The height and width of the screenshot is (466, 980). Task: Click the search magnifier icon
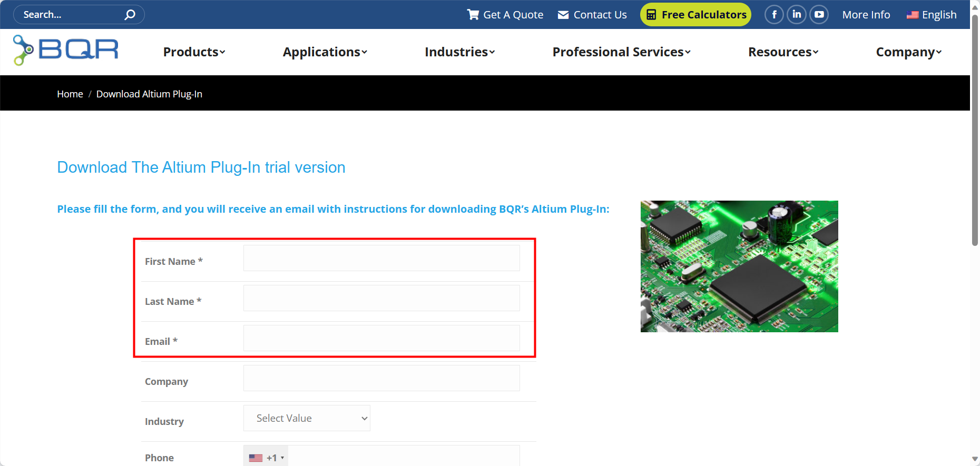coord(130,15)
